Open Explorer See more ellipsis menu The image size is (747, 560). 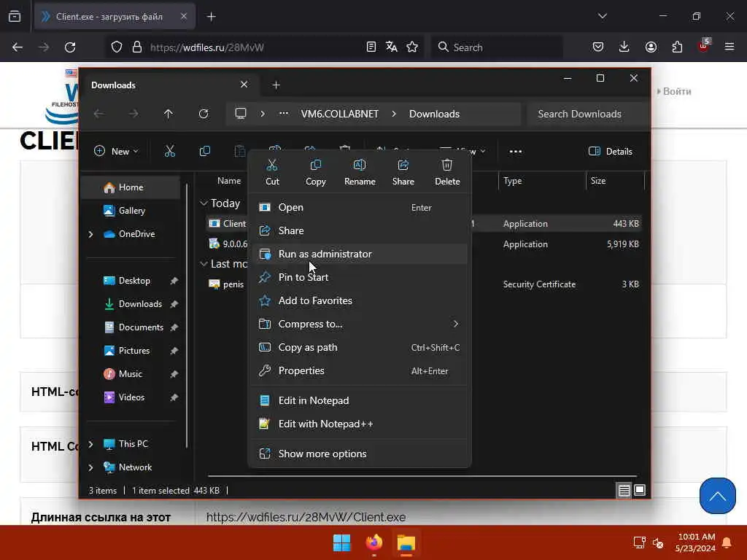click(x=516, y=152)
